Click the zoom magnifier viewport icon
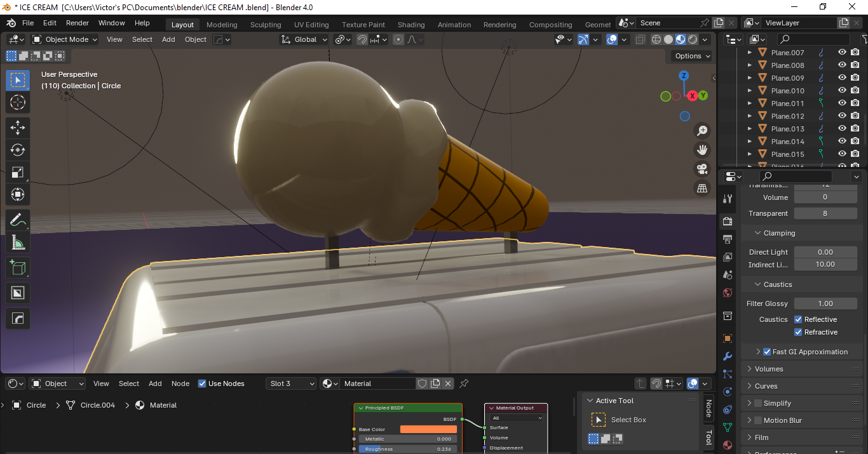868x454 pixels. click(702, 131)
